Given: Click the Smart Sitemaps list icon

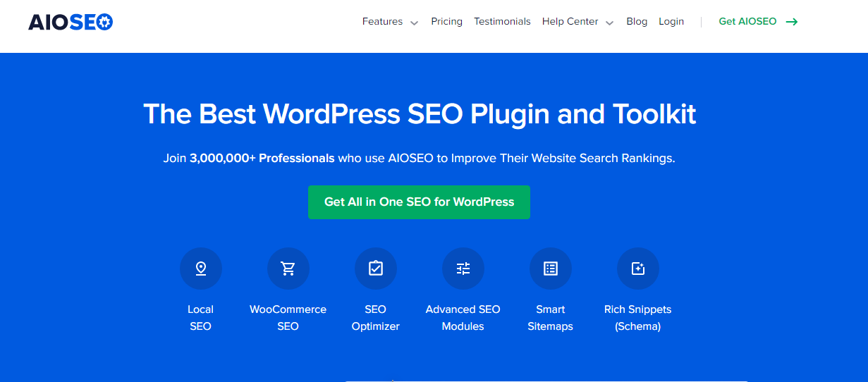Looking at the screenshot, I should point(551,269).
